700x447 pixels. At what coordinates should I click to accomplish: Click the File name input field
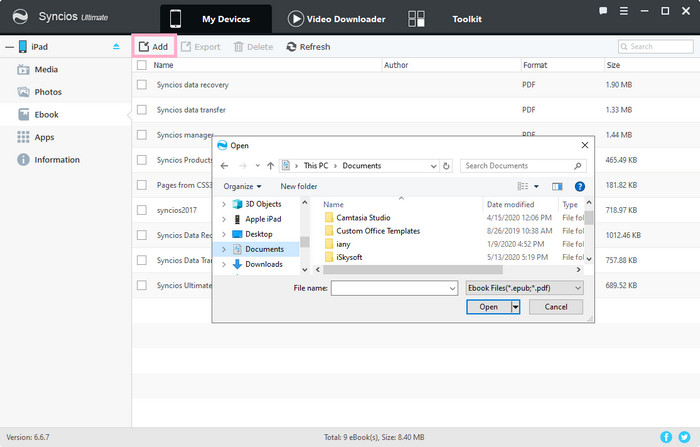390,288
